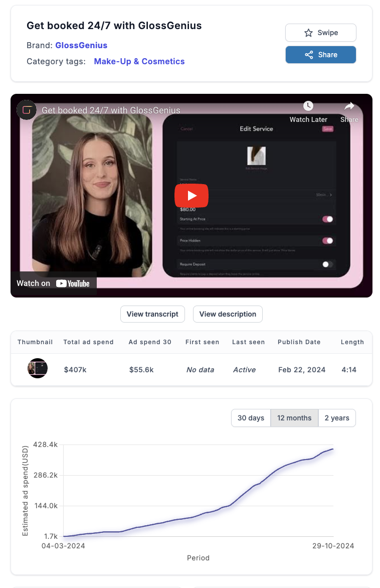Screen dimensions: 380x588
Task: Click the circular ad thumbnail in table
Action: [x=38, y=368]
